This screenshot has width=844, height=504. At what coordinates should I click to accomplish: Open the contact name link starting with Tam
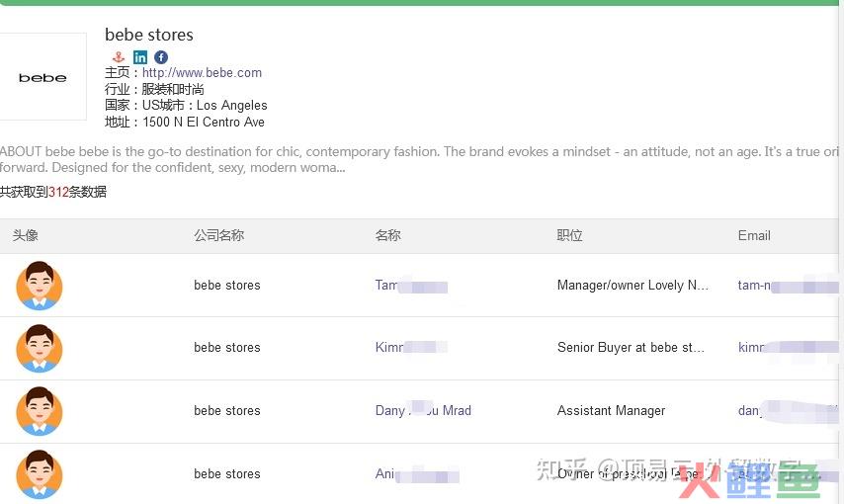[x=411, y=286]
